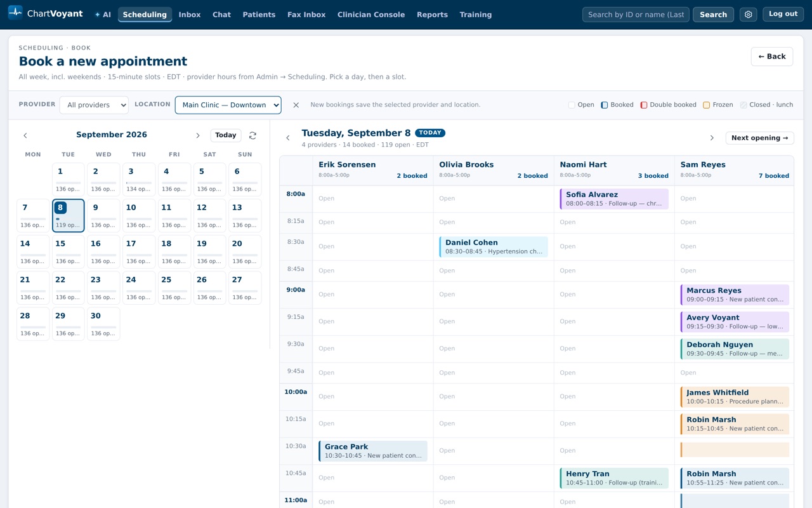The height and width of the screenshot is (508, 812).
Task: Refresh the calendar availability
Action: [252, 135]
